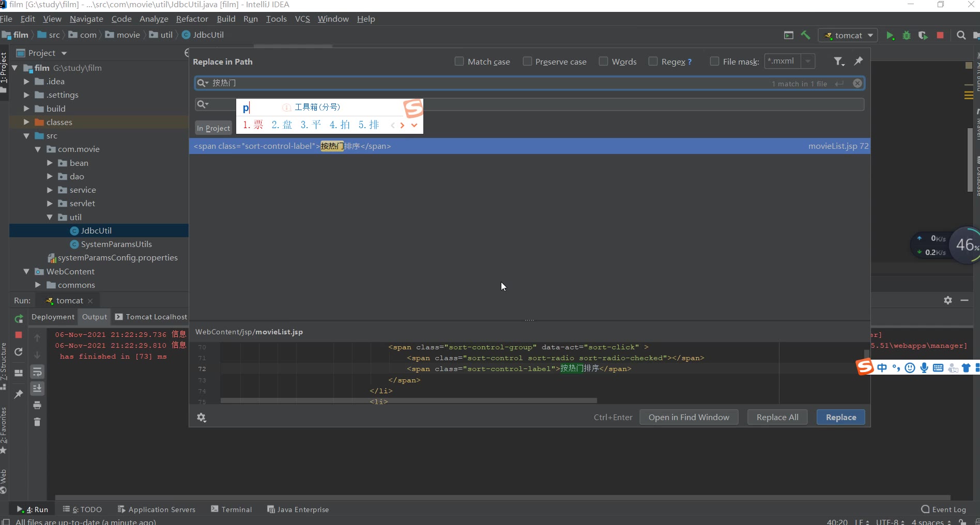The image size is (980, 525).
Task: Pin the Run tab with pin icon
Action: 19,394
